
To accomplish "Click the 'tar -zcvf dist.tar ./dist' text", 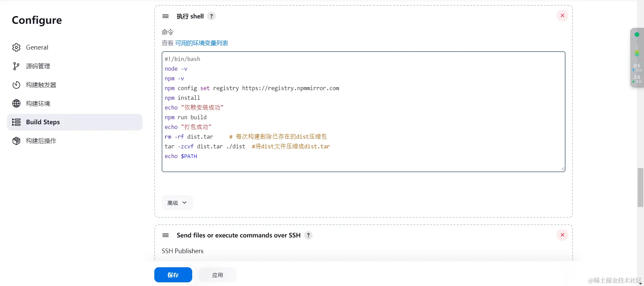I will click(205, 146).
